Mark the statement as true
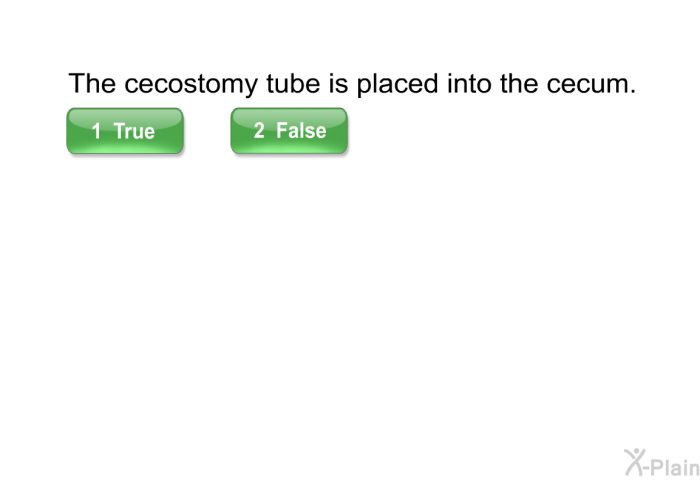 (x=125, y=131)
